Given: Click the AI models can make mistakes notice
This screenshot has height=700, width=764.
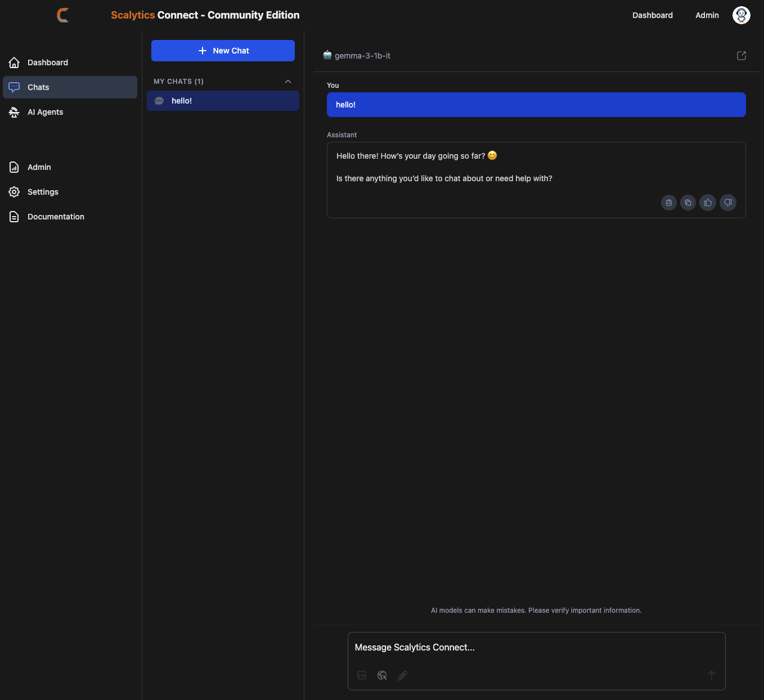Looking at the screenshot, I should (536, 611).
